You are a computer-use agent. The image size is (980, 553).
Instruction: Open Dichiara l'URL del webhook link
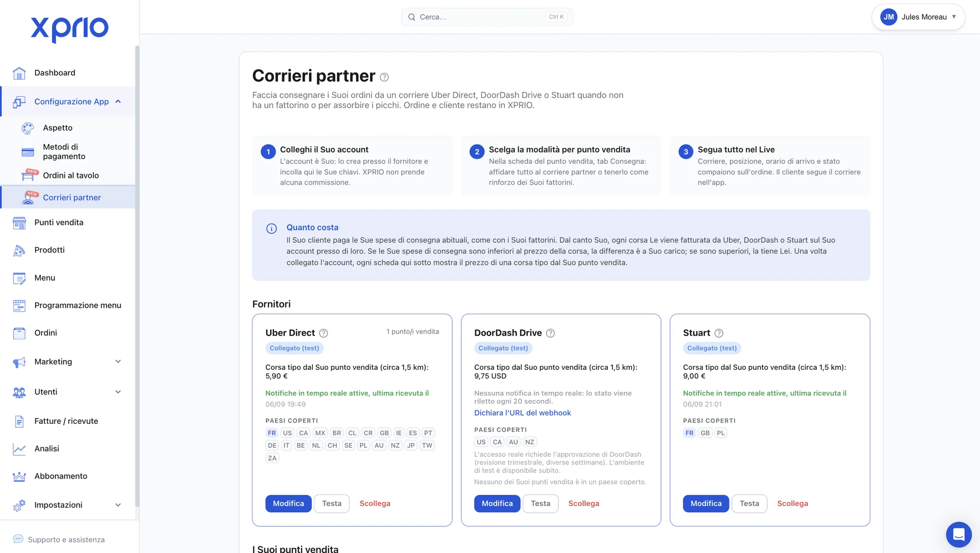[x=522, y=413]
